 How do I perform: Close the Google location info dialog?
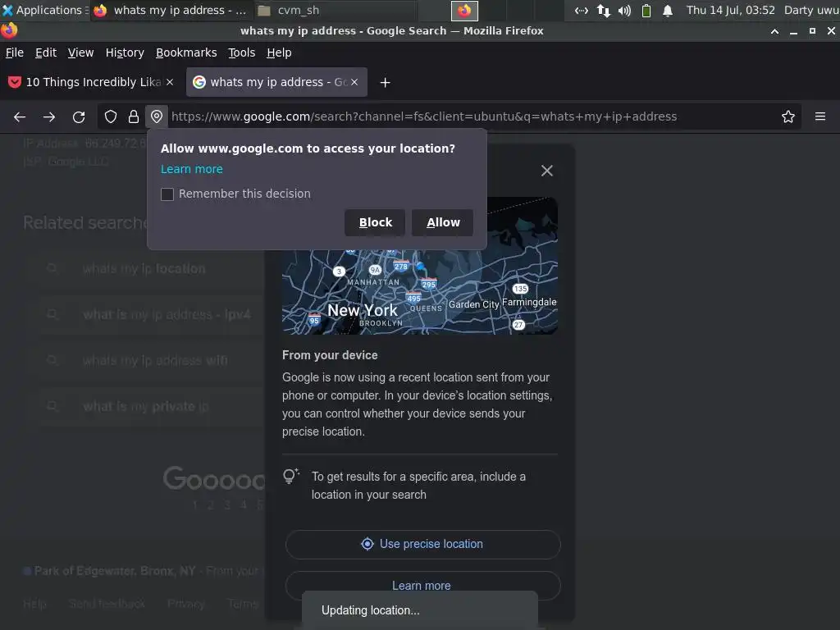pos(546,171)
